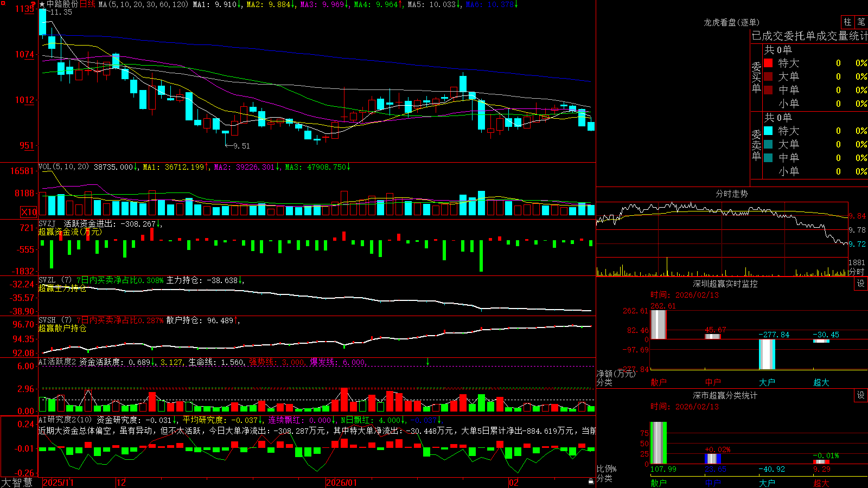The height and width of the screenshot is (488, 868).
Task: Click the MA(5,10,20,30,60,120) indicator parameters
Action: pyautogui.click(x=143, y=4)
